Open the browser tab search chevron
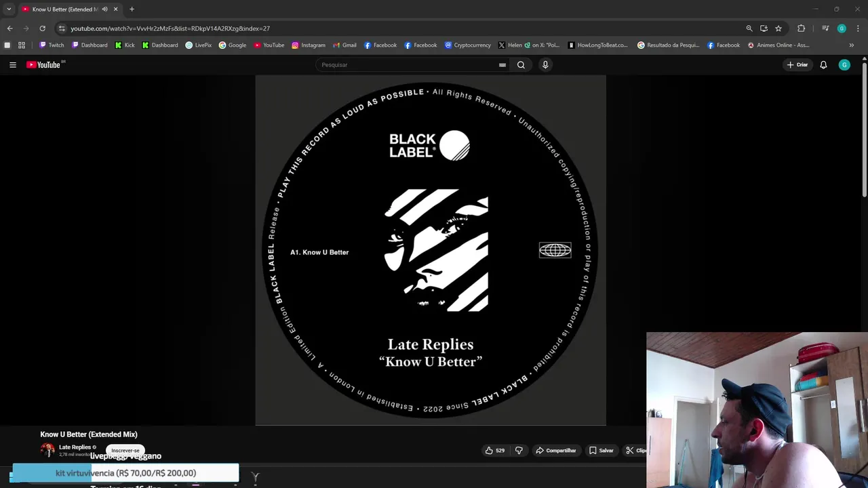The image size is (868, 488). [x=9, y=9]
